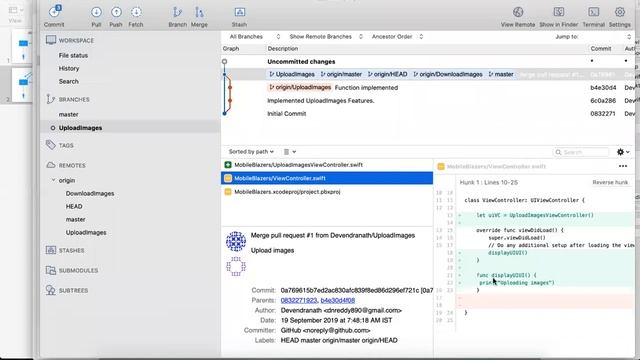Click the Submodules section icon

coord(51,270)
